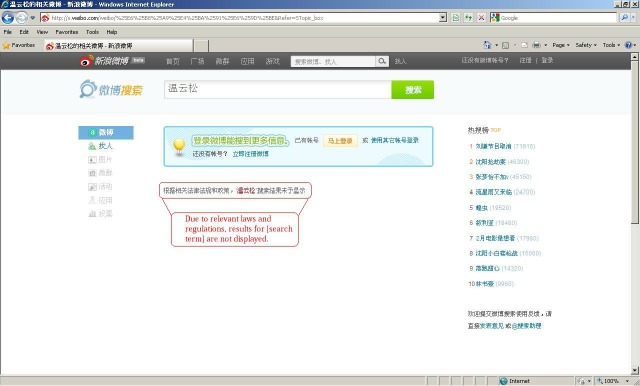Click the weibo URL address bar
Image resolution: width=640 pixels, height=386 pixels.
(x=240, y=18)
